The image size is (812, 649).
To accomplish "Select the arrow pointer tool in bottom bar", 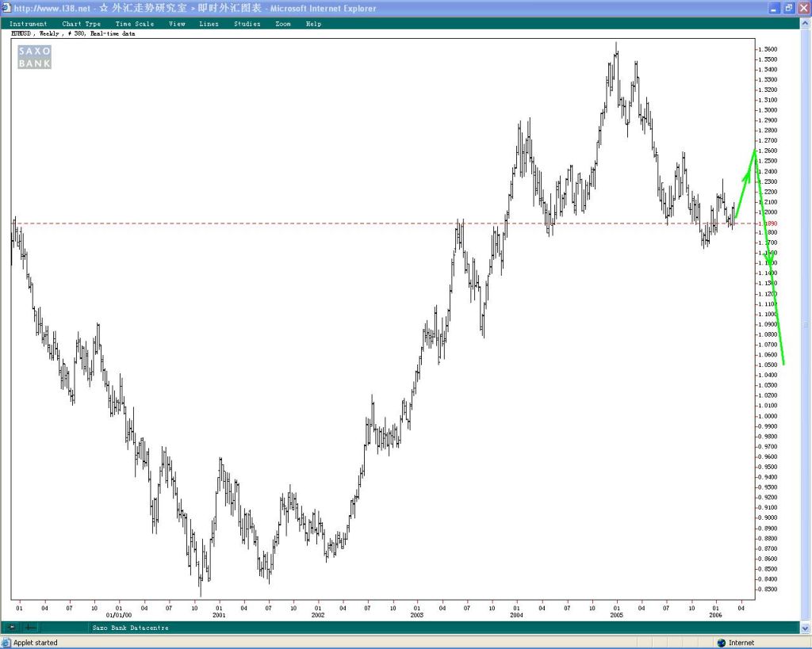I will pos(11,628).
